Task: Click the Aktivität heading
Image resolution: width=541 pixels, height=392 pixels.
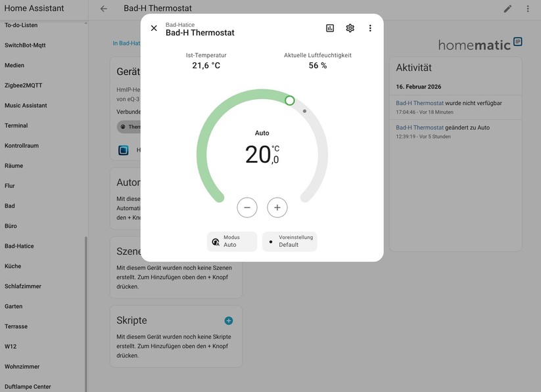Action: point(413,68)
